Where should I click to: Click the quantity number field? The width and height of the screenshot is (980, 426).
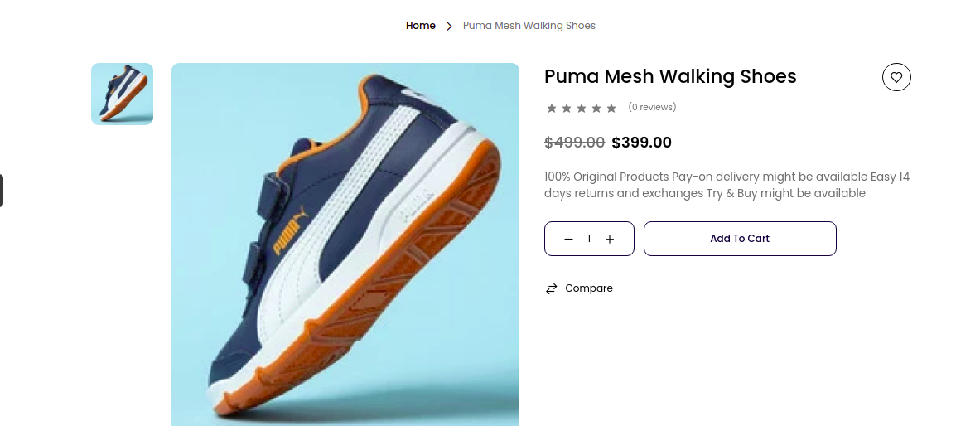tap(589, 239)
